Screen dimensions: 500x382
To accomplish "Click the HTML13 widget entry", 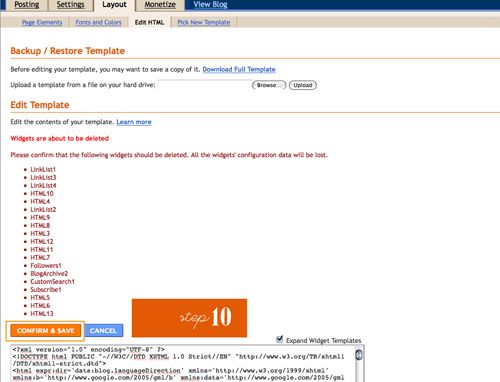I will tap(42, 313).
